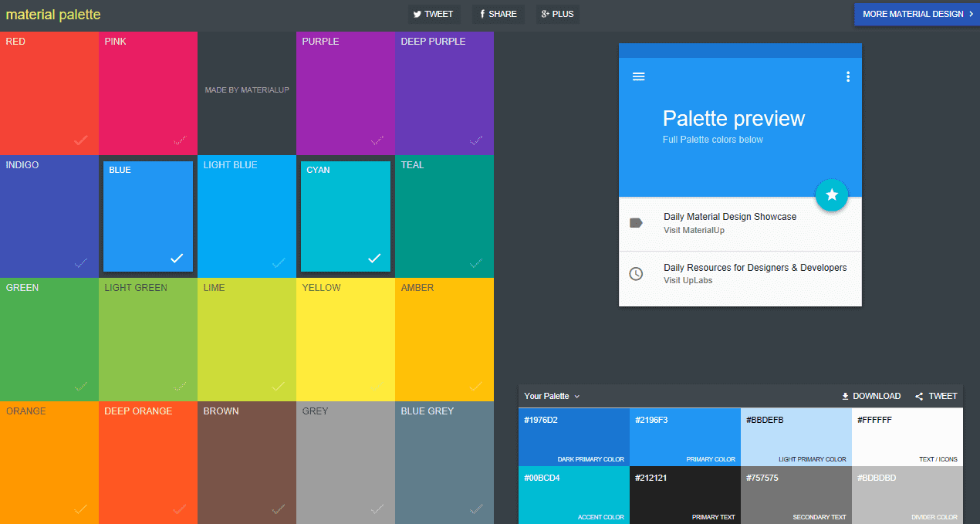Image resolution: width=980 pixels, height=524 pixels.
Task: Click the Facebook icon in SHARE button
Action: coord(482,14)
